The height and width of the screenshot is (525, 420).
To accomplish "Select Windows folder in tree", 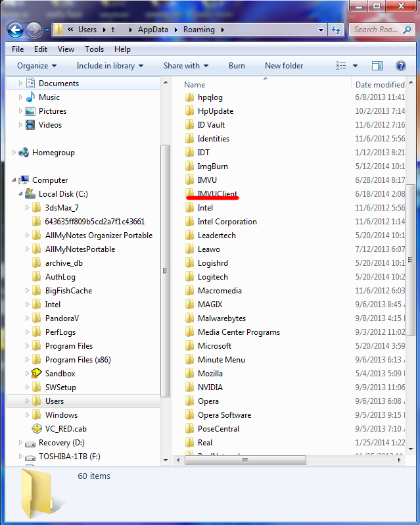I will point(62,415).
